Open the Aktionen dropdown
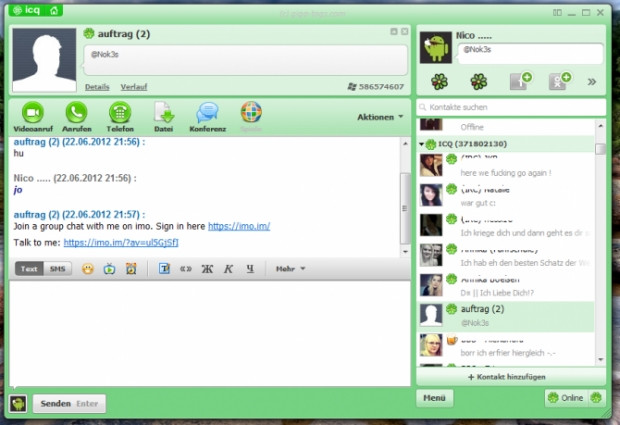 click(x=380, y=117)
